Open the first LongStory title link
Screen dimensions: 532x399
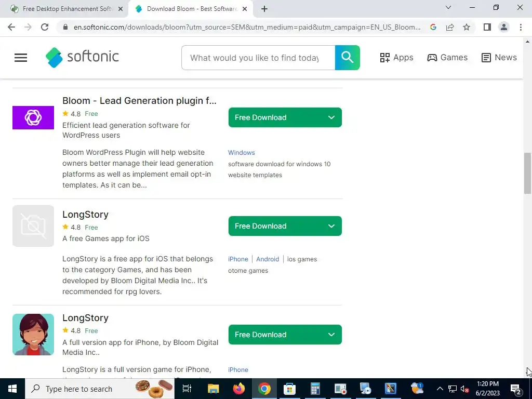coord(86,215)
